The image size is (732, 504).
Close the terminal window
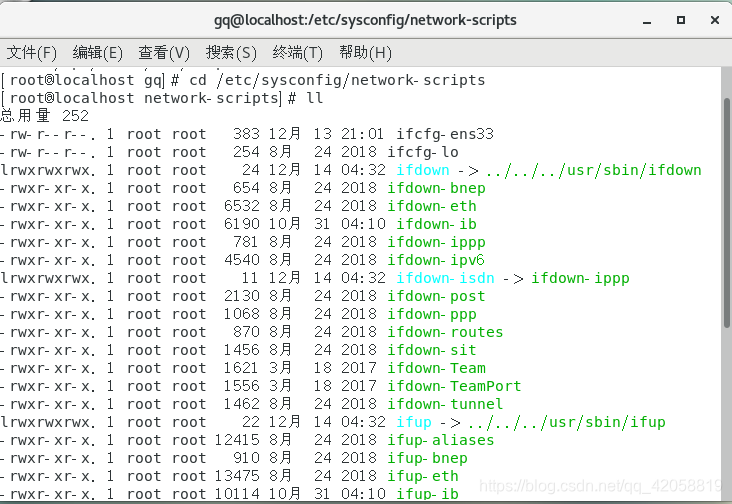pos(715,20)
